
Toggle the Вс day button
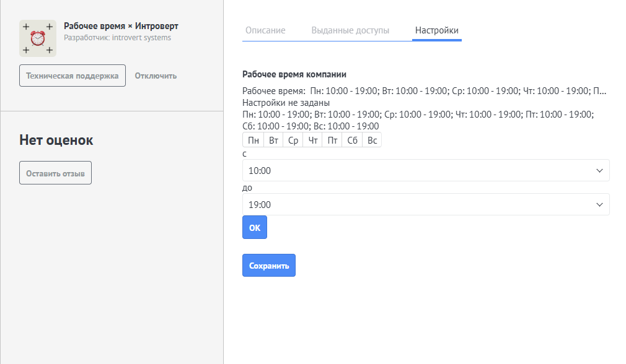coord(372,141)
